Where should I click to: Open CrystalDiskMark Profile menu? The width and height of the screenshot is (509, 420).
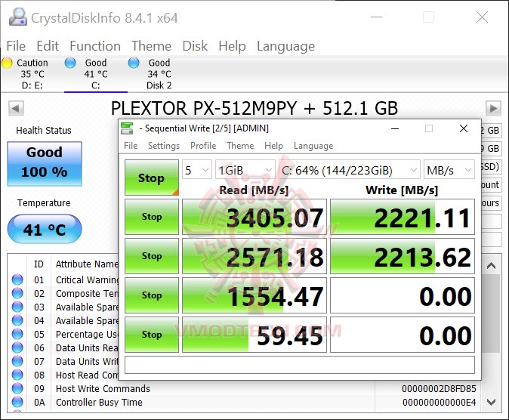[x=203, y=146]
